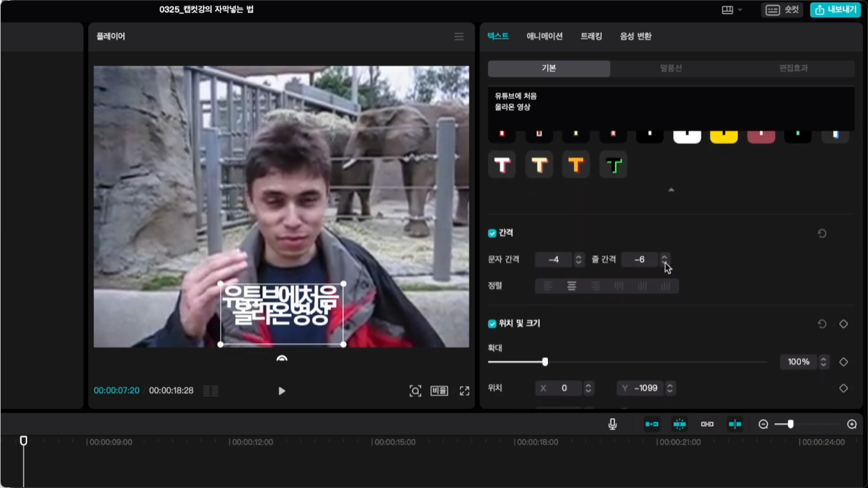Choose the cream-colored T text preset

(x=539, y=165)
